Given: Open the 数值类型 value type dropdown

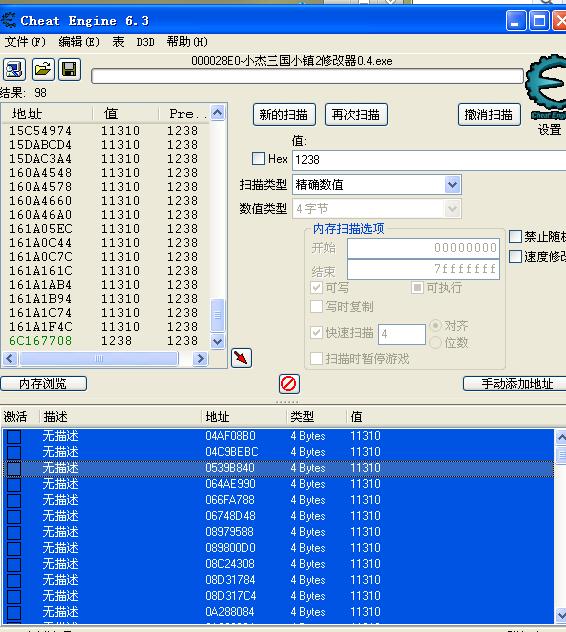Looking at the screenshot, I should point(452,209).
